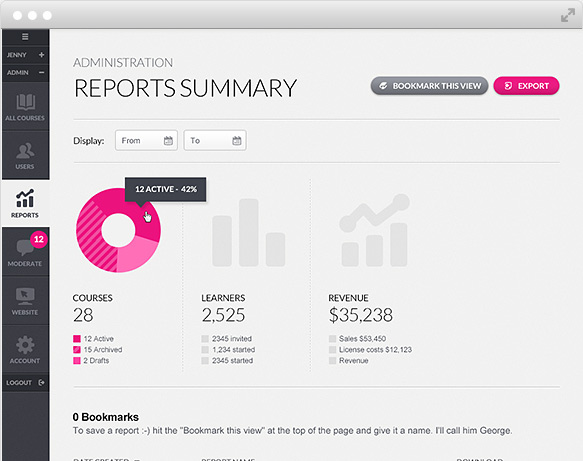Click the '2345 started' legend text
The width and height of the screenshot is (583, 461).
232,361
